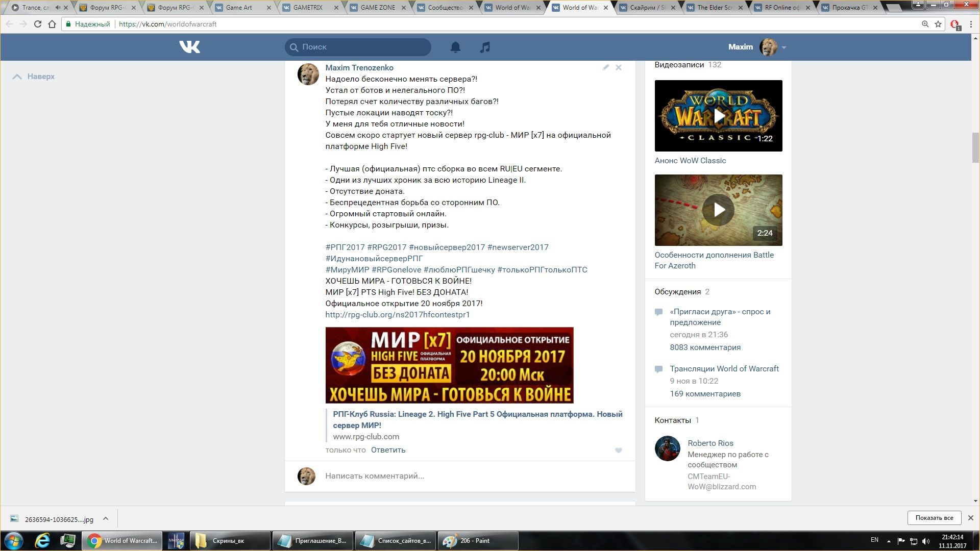The width and height of the screenshot is (980, 551).
Task: Play the WoW Classic announcement video
Action: point(718,116)
